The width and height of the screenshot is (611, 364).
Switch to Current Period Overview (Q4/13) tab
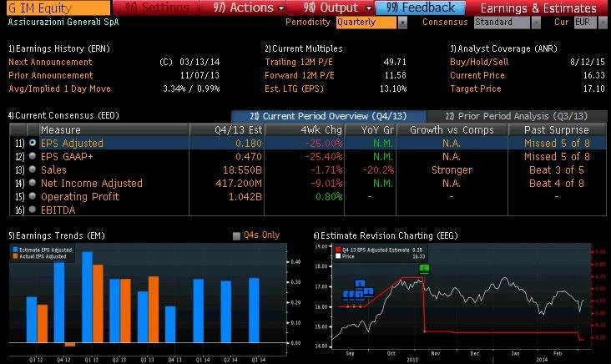(329, 116)
